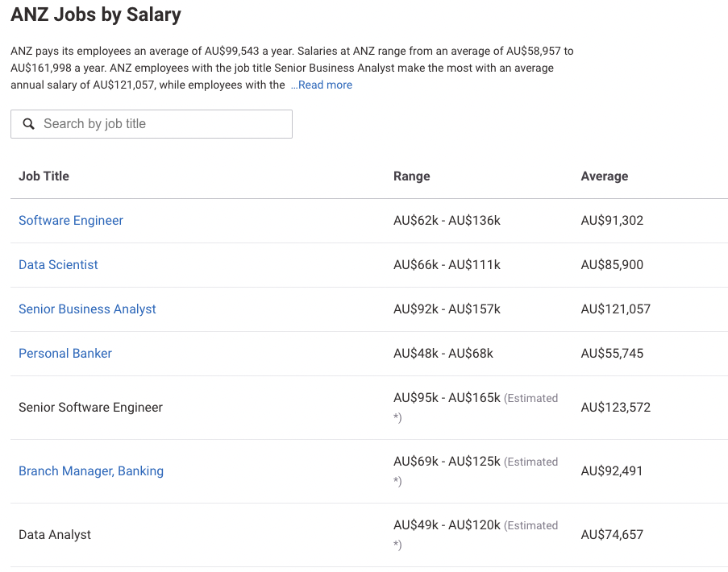This screenshot has width=728, height=572.
Task: Select the range AU$66k - AU$111k
Action: (447, 265)
